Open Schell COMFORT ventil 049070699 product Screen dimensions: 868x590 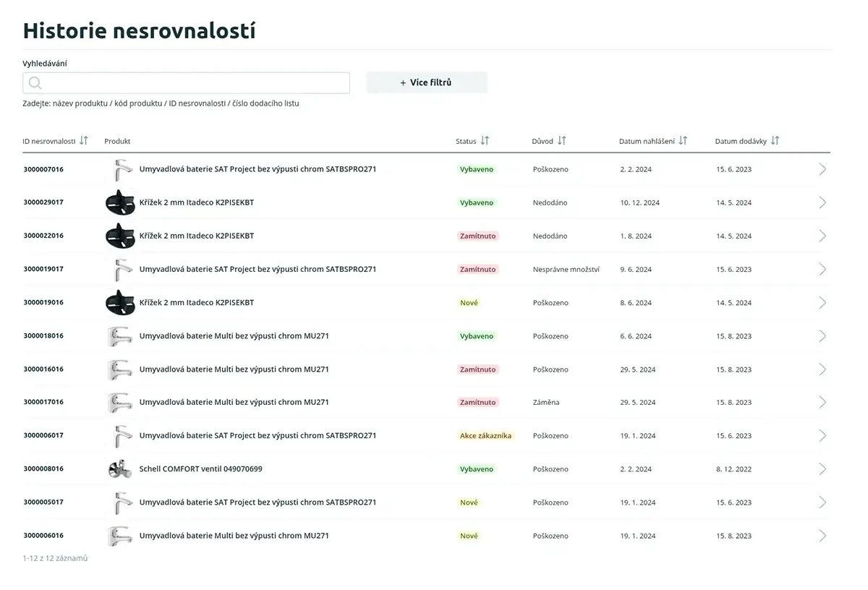point(200,469)
